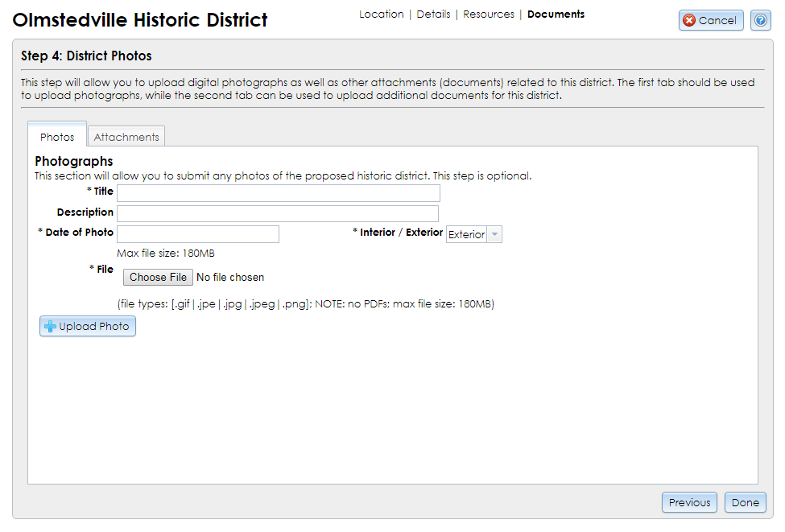Viewport: 785px width, 532px height.
Task: Click the Description input field
Action: [x=278, y=213]
